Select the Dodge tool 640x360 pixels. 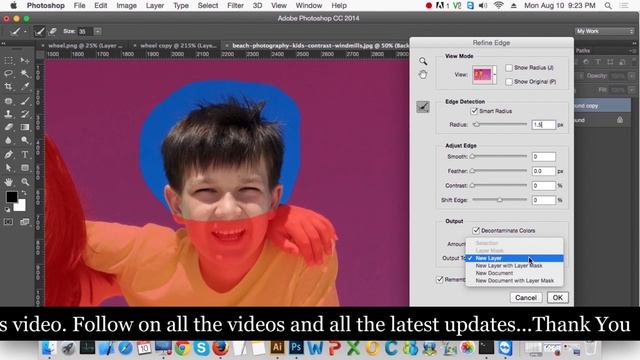tap(25, 140)
